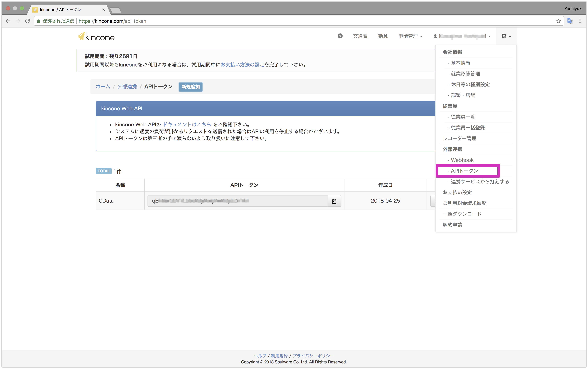The width and height of the screenshot is (588, 369).
Task: Expand the 申請管理 dropdown
Action: tap(410, 36)
